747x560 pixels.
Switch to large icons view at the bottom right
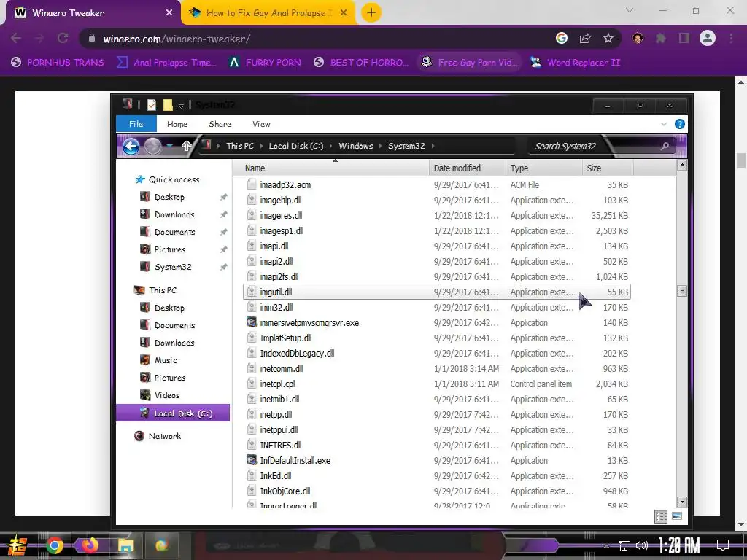[677, 516]
